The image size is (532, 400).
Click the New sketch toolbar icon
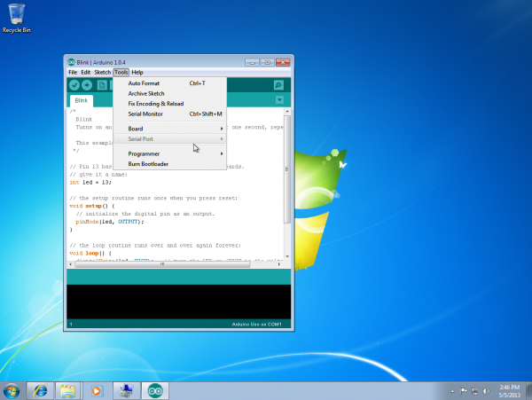(101, 85)
